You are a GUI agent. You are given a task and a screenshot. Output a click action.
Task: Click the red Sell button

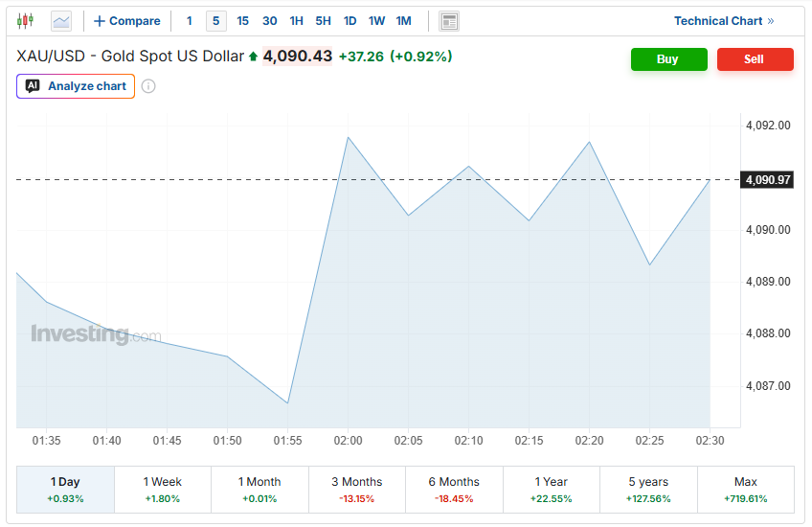[756, 59]
